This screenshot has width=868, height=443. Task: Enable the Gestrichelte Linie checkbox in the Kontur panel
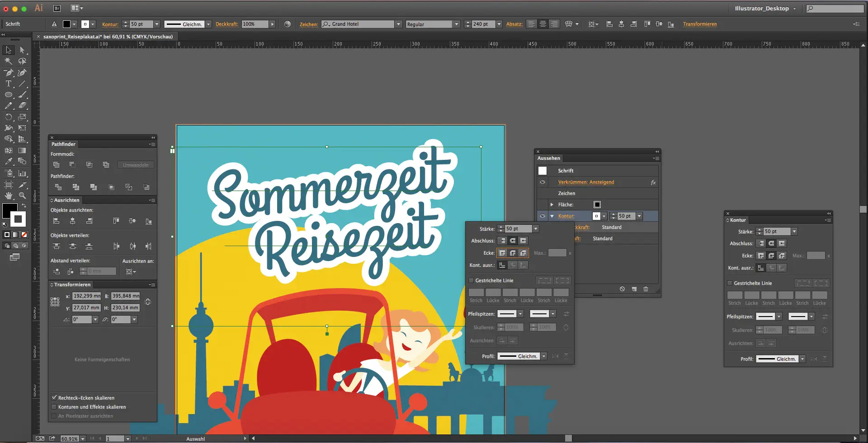(730, 283)
